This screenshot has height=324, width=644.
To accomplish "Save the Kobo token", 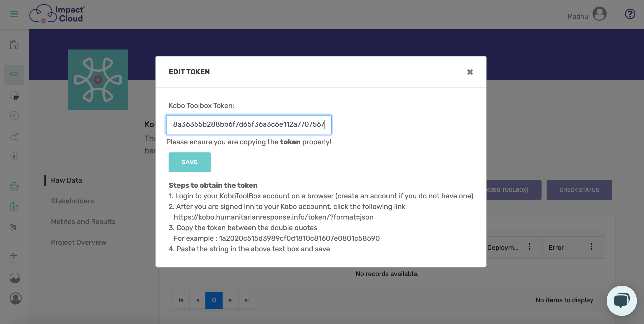I will [190, 162].
